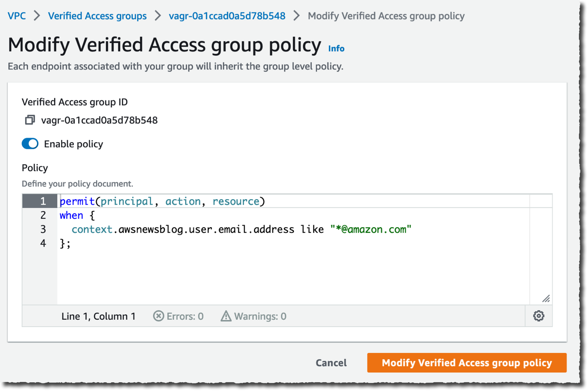Copy the Verified Access group ID
The image size is (588, 391).
tap(30, 120)
